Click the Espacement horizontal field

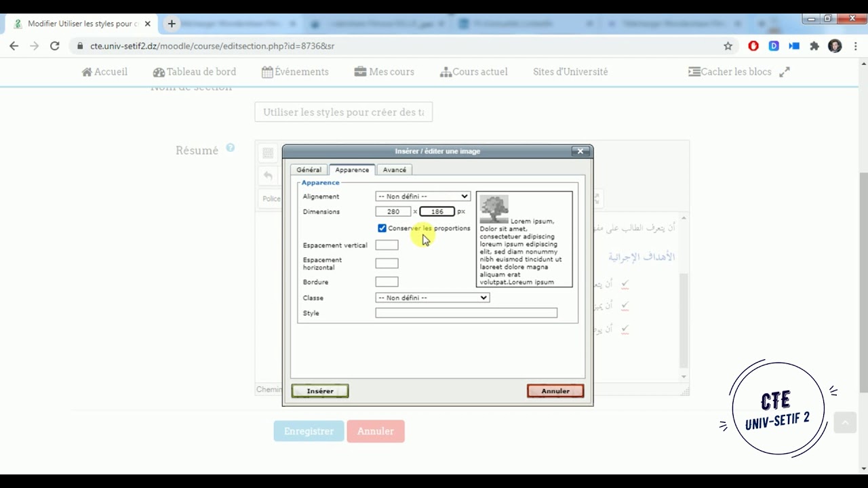click(x=387, y=264)
